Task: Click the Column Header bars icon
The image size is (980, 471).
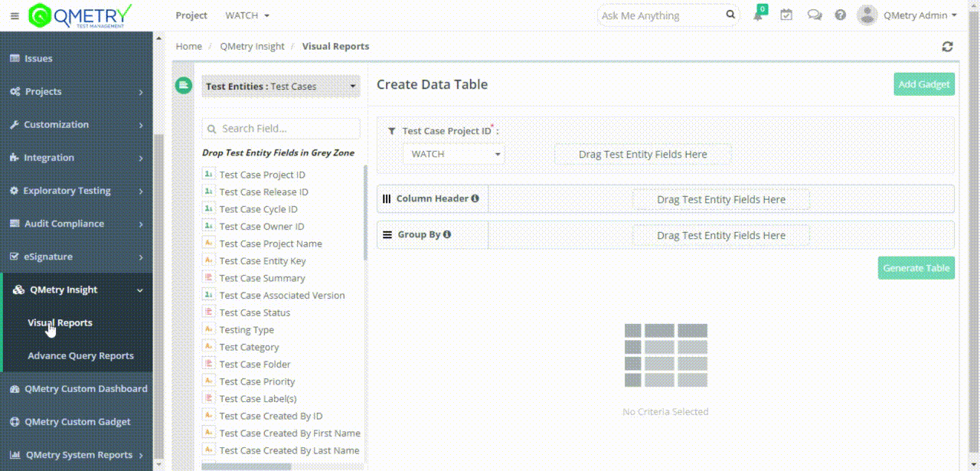Action: (x=387, y=198)
